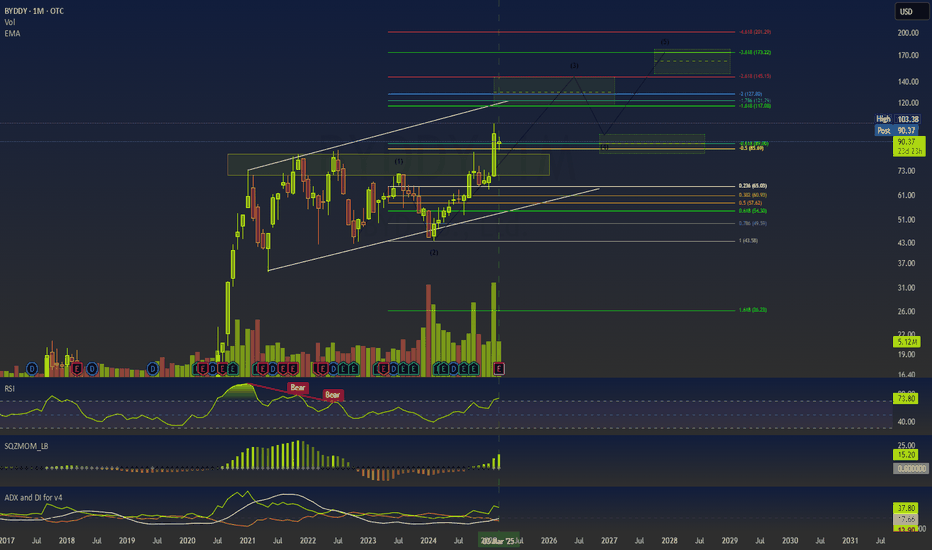This screenshot has height=550, width=932.
Task: Click the 200.00 level on the price scale
Action: coord(908,33)
